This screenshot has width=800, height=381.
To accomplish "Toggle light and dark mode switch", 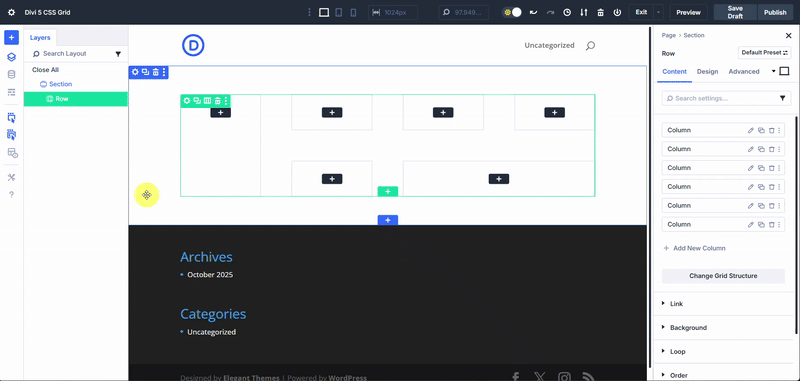I will [512, 12].
